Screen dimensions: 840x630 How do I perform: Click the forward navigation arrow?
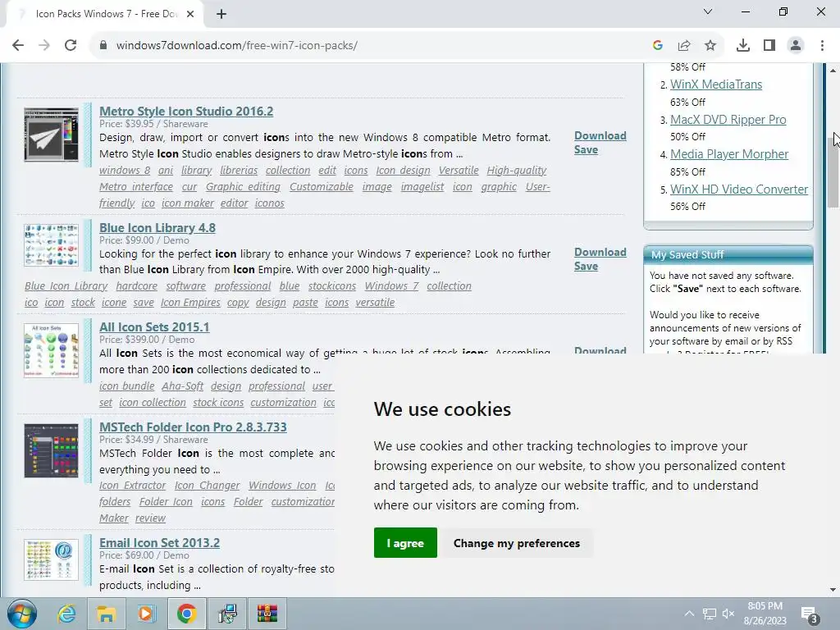(x=44, y=46)
